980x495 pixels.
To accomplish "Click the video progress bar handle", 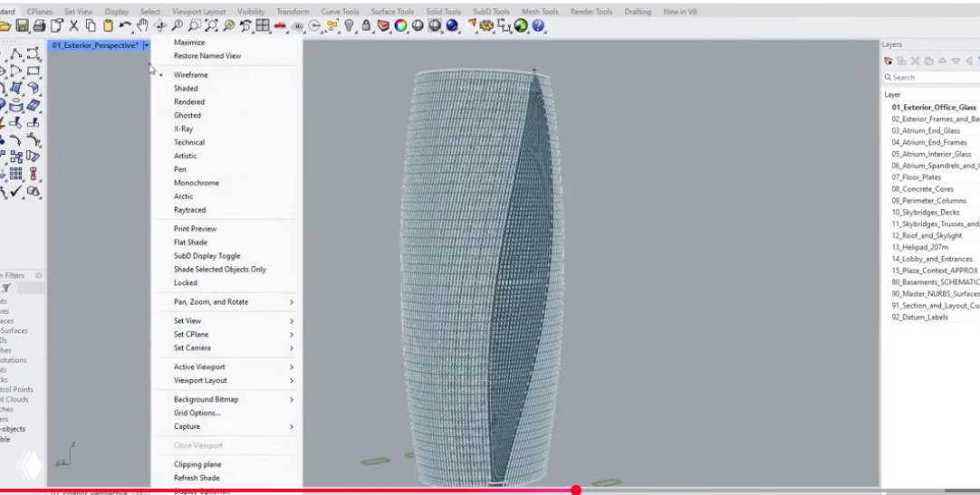I will click(x=576, y=490).
